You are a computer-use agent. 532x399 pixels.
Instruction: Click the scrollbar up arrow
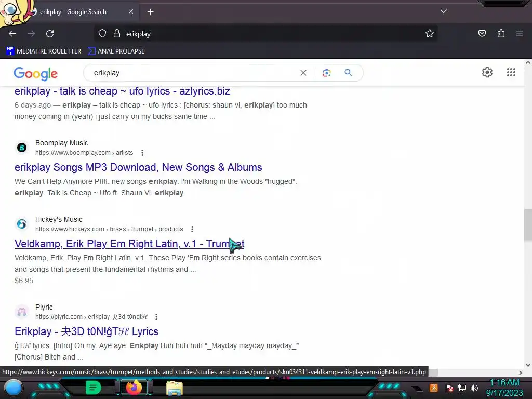528,62
